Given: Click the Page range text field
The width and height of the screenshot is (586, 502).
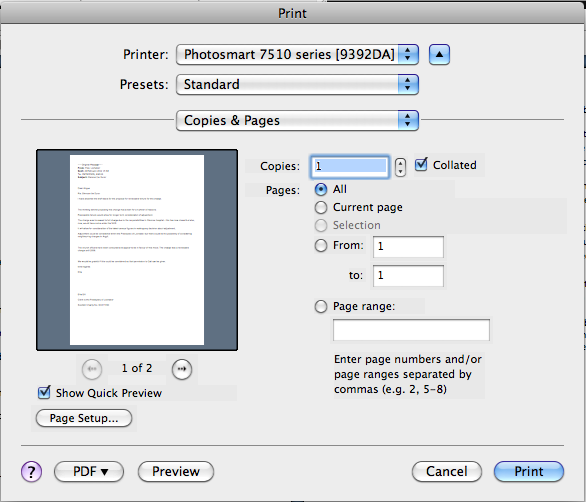Looking at the screenshot, I should (411, 330).
